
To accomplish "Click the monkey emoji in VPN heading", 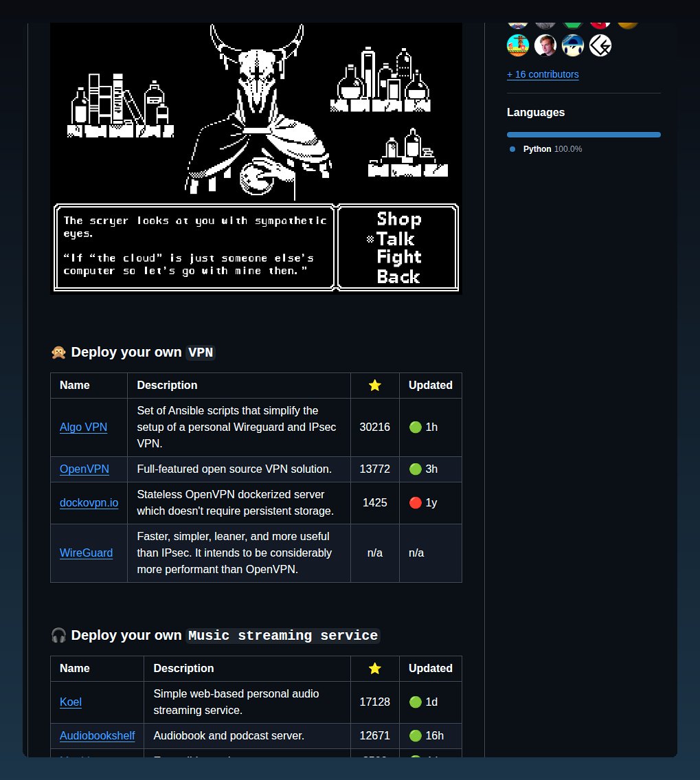I will (58, 353).
